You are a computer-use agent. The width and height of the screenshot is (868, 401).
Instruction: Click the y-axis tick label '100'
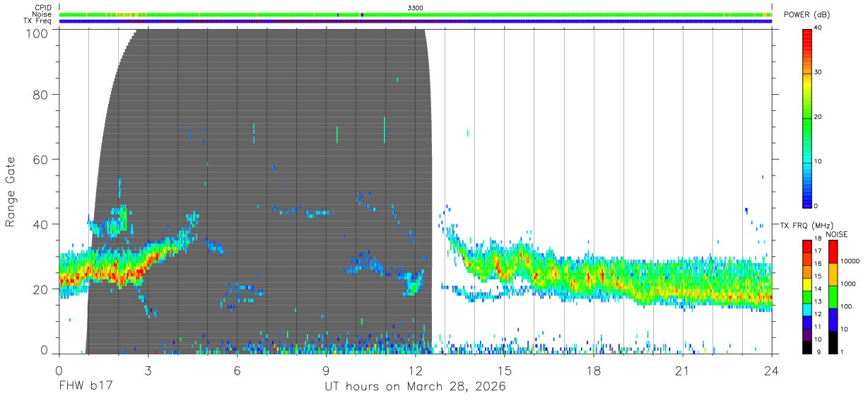[x=37, y=33]
